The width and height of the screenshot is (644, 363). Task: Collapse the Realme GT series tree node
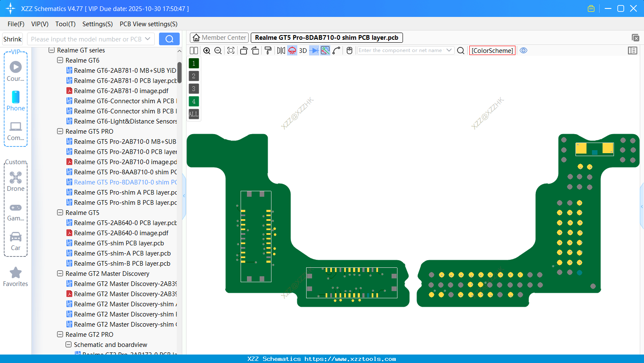pos(52,50)
